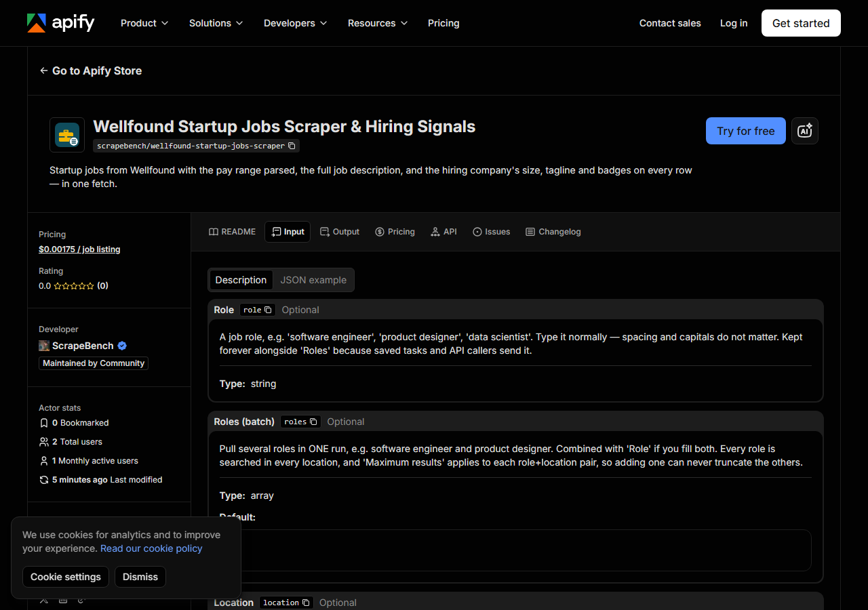Click the Total users icon
Viewport: 868px width, 610px height.
coord(44,442)
